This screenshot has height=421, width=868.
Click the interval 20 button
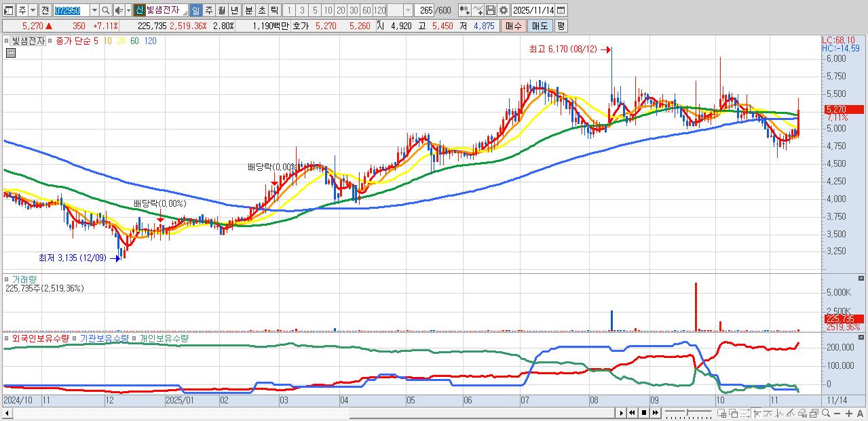(341, 10)
